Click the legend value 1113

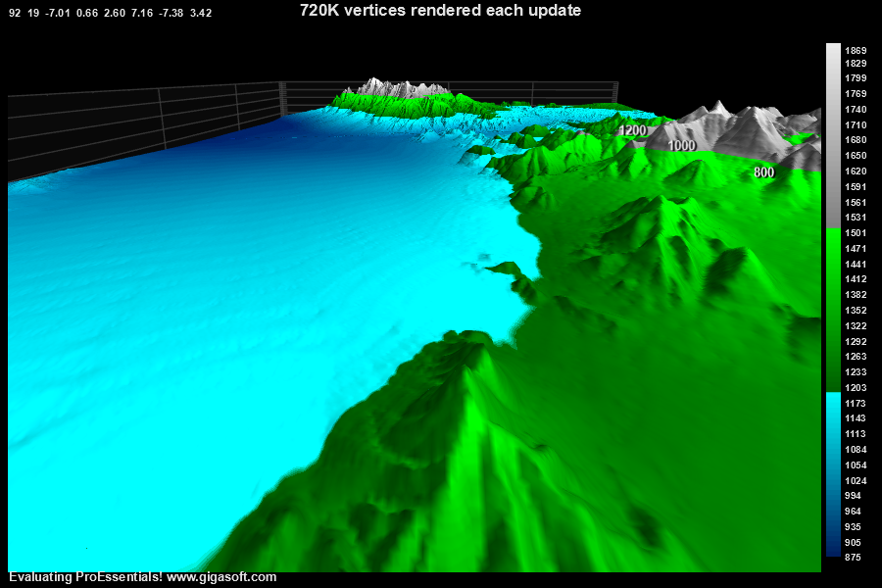(x=856, y=434)
